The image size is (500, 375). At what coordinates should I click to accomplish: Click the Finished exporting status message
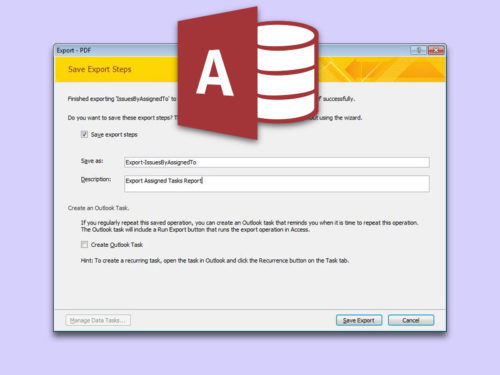[122, 99]
